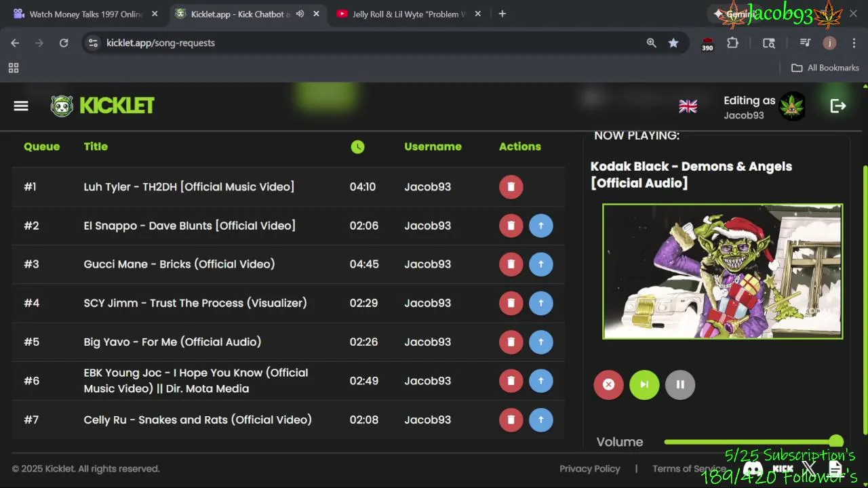This screenshot has width=868, height=488.
Task: Click the Title column header
Action: (x=96, y=146)
